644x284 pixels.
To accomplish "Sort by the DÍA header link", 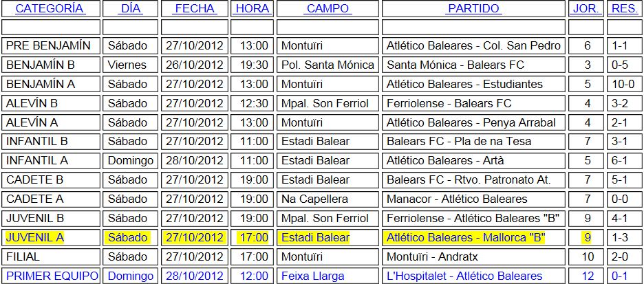I will (x=130, y=9).
